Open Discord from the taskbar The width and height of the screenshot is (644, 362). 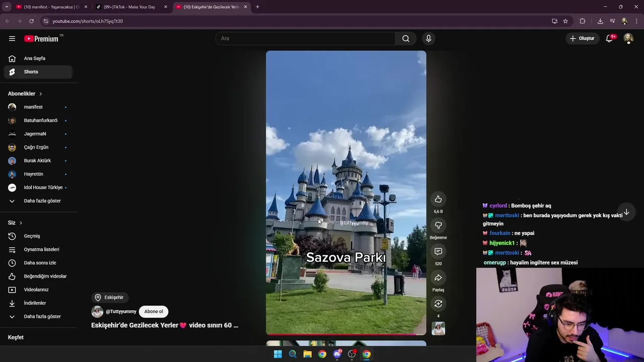coord(337,354)
